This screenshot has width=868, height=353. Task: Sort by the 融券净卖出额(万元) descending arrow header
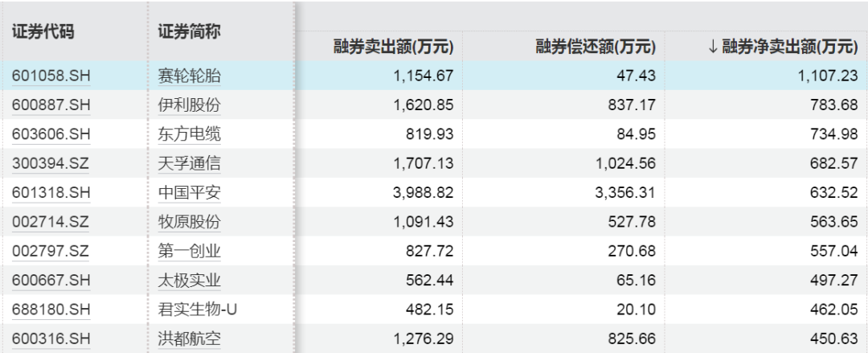(783, 47)
